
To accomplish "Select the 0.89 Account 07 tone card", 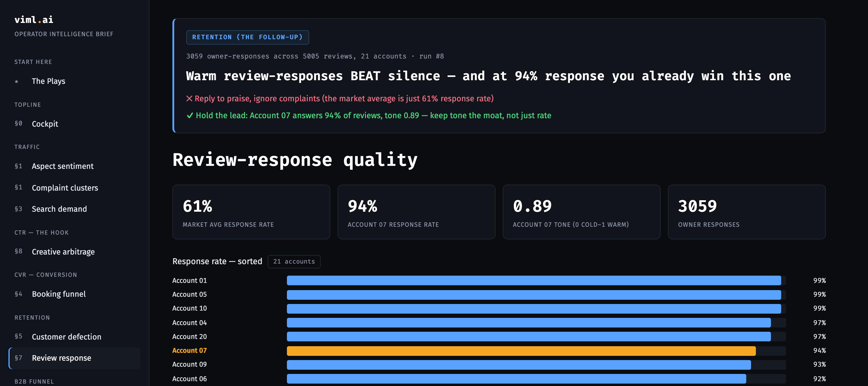I will click(581, 212).
